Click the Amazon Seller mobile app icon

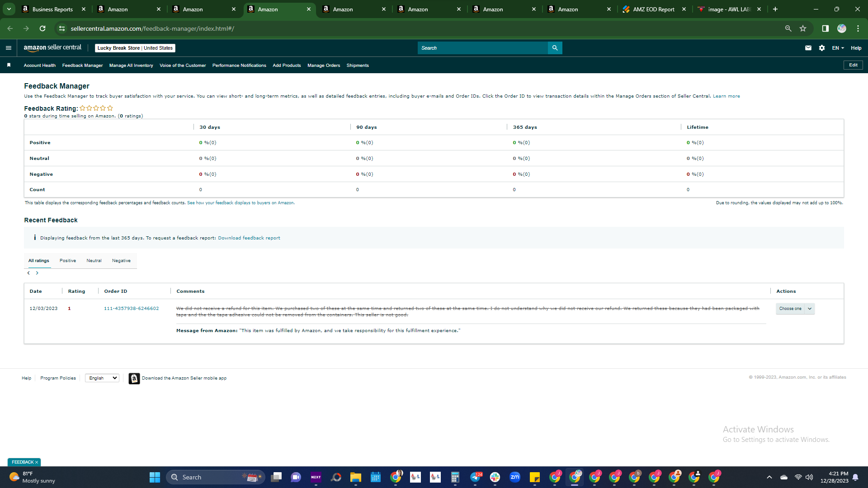click(134, 378)
